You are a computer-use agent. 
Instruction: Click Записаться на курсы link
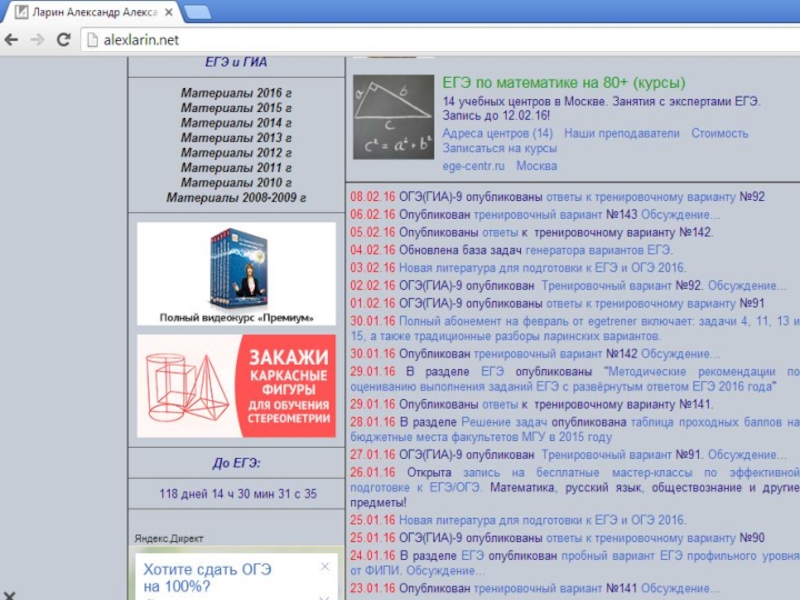(x=499, y=148)
